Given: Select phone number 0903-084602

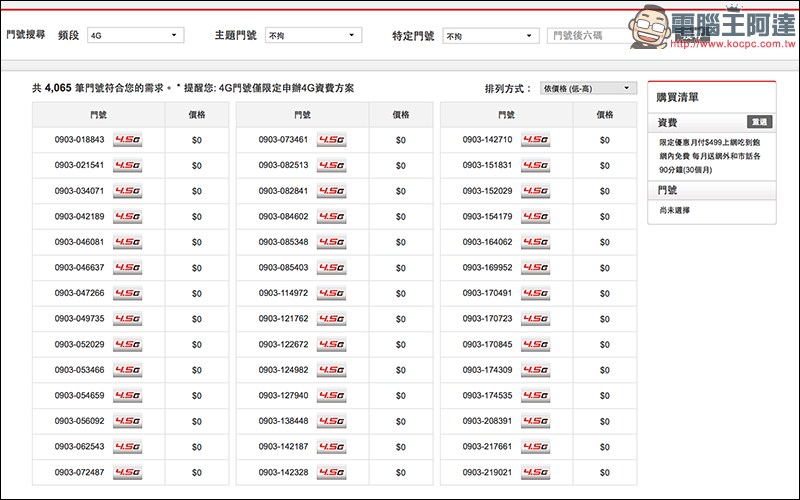Looking at the screenshot, I should pyautogui.click(x=283, y=216).
